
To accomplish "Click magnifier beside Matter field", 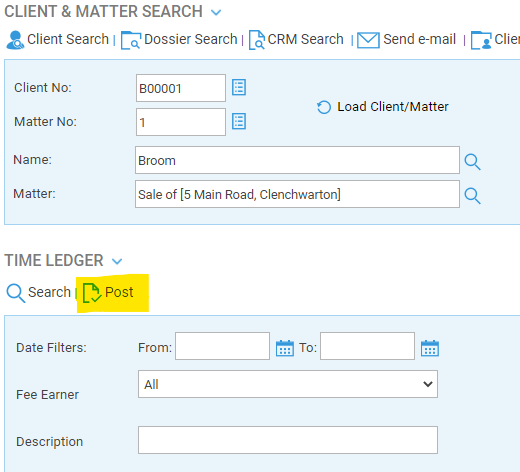I will (x=472, y=196).
